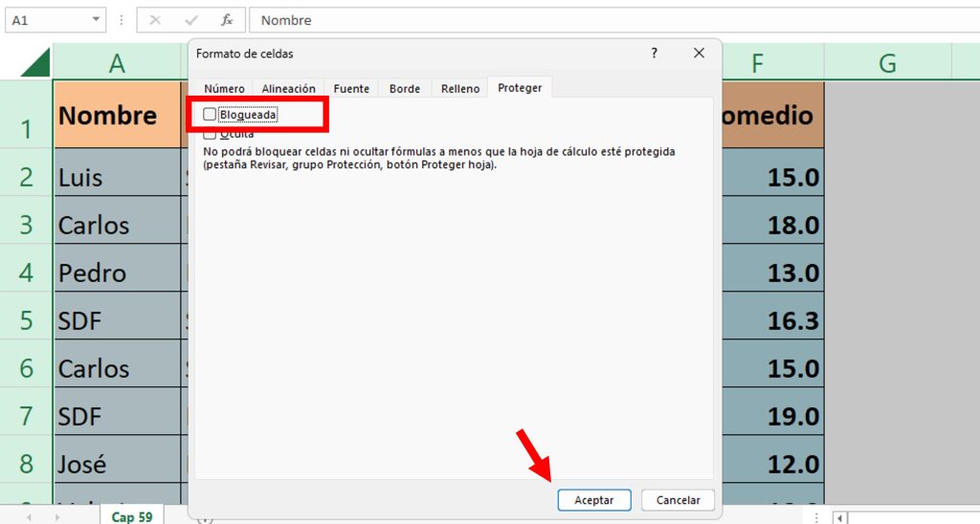Click the Select All corner triangle

[x=35, y=64]
